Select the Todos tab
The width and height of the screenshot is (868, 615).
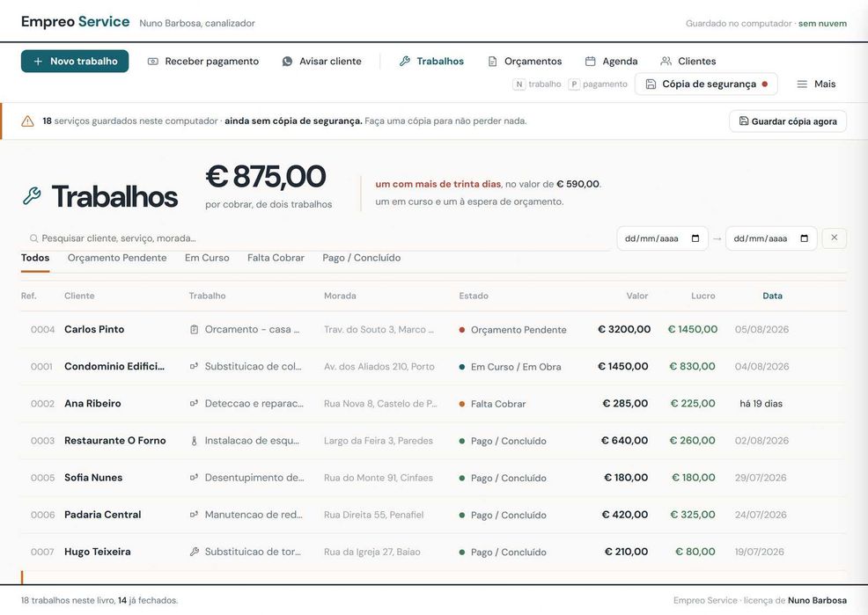tap(35, 258)
